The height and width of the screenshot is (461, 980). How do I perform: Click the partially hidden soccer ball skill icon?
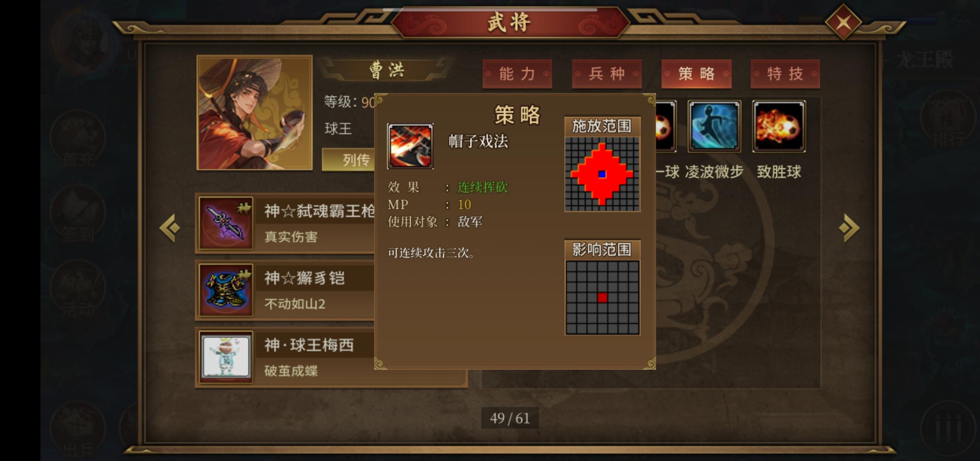pos(666,126)
